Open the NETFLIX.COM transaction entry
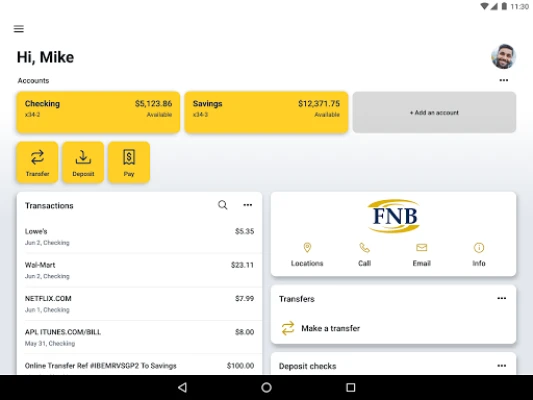The width and height of the screenshot is (533, 400). click(x=139, y=304)
